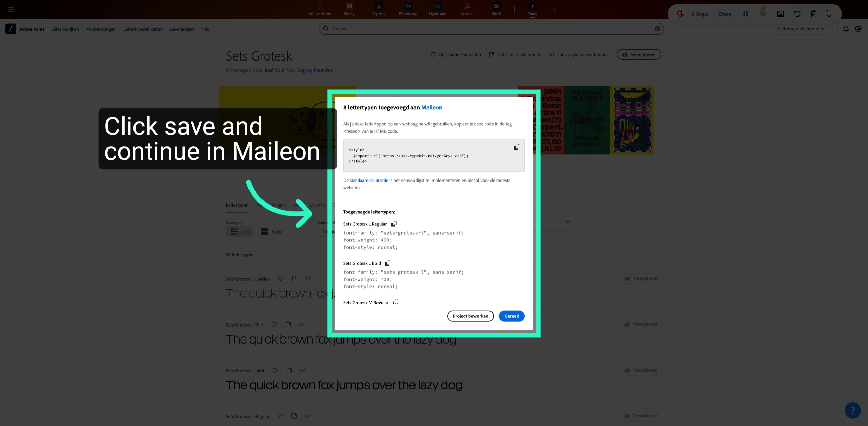Favorite Sets Grotesk L Thin heart

(274, 324)
